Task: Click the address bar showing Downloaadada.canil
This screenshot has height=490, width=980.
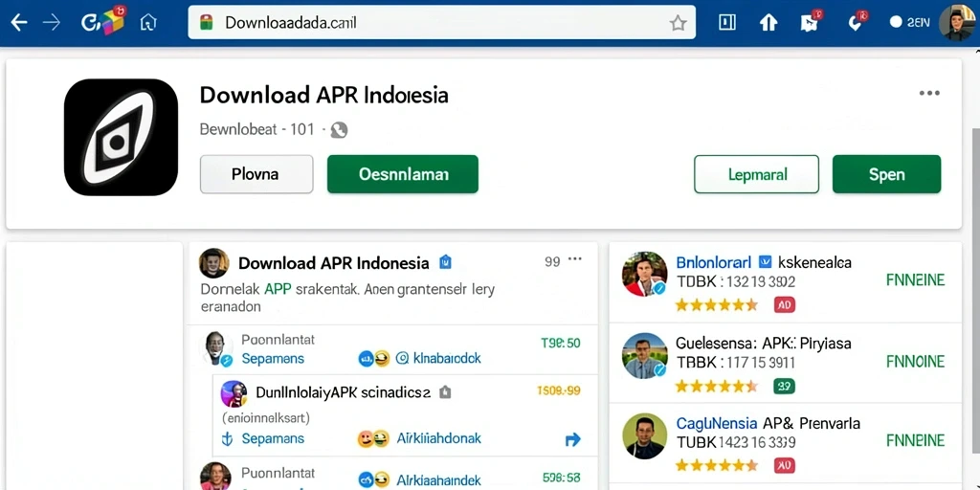Action: (441, 23)
